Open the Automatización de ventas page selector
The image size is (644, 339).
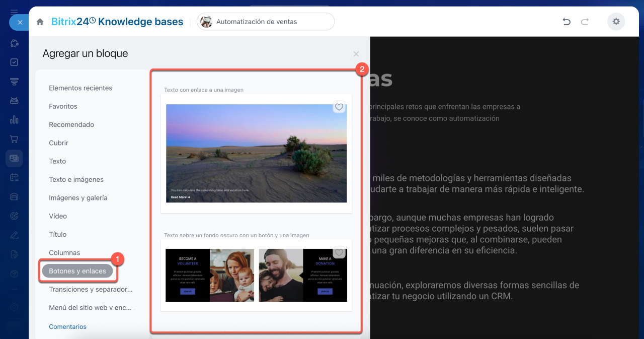tap(265, 22)
